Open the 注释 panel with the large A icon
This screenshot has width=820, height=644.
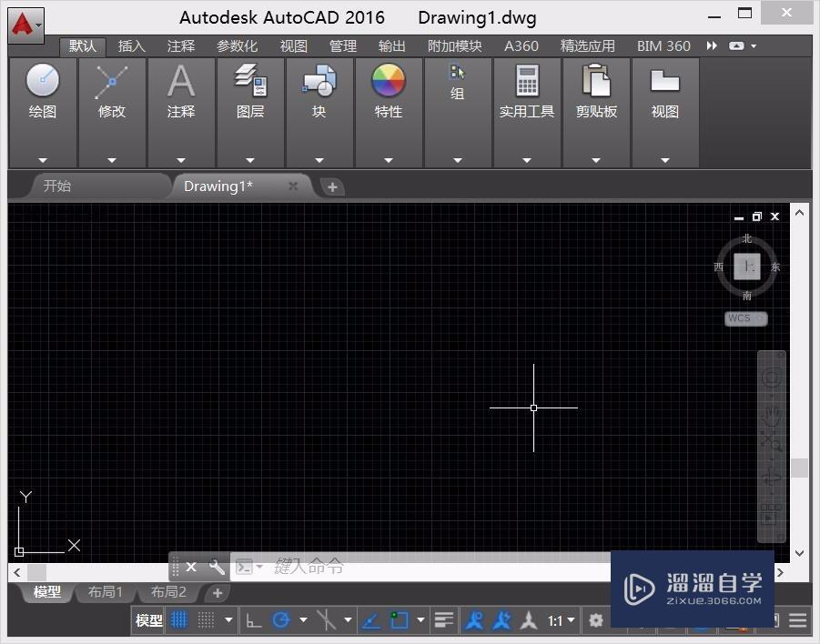[181, 113]
